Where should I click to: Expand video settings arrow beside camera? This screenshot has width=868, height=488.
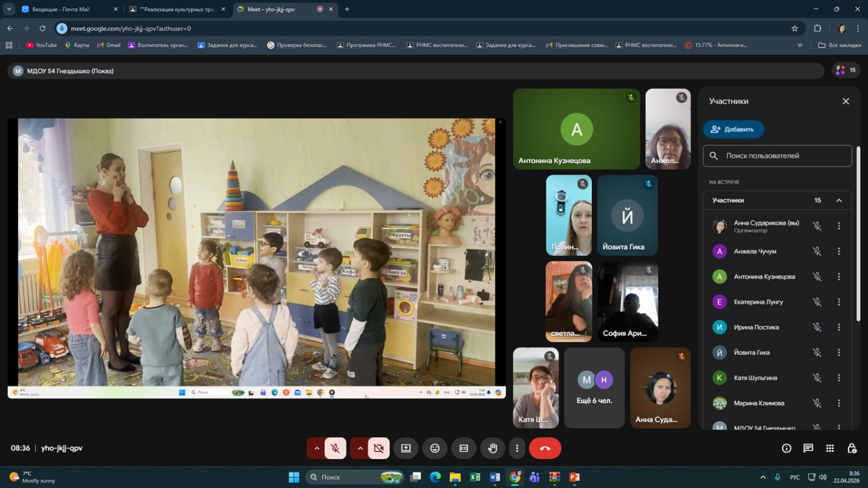pos(360,448)
